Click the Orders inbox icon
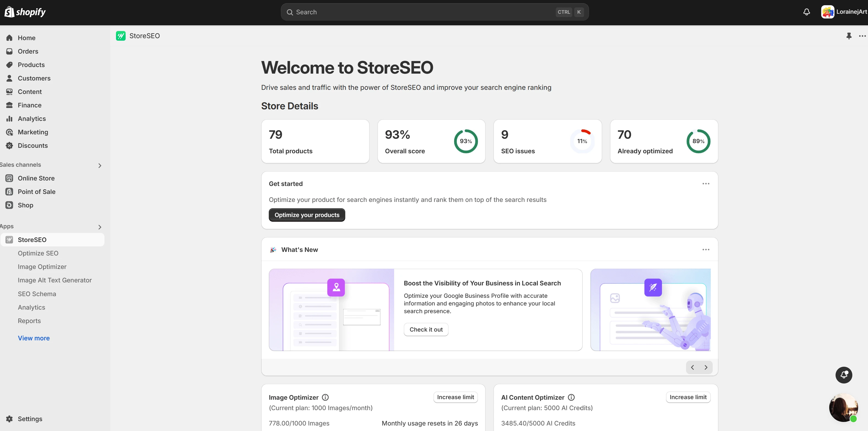 pos(9,51)
